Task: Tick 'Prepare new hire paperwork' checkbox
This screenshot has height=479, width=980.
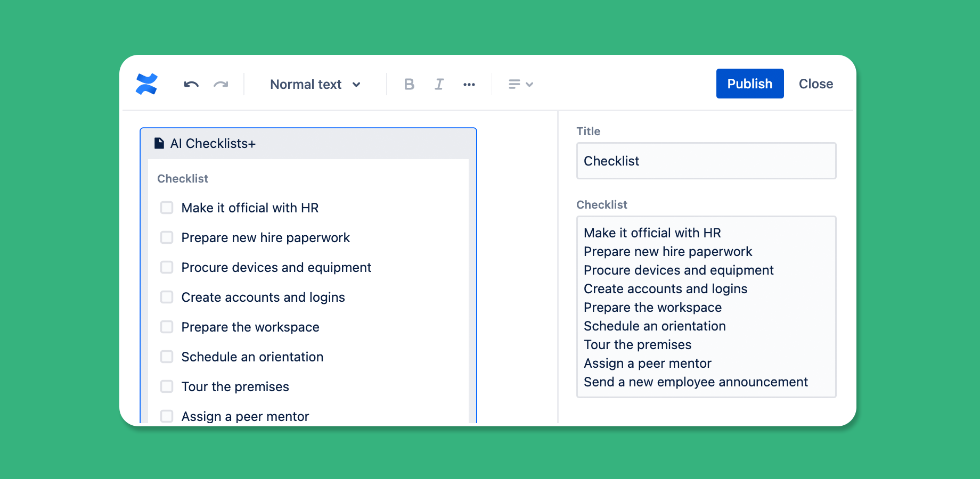Action: (167, 237)
